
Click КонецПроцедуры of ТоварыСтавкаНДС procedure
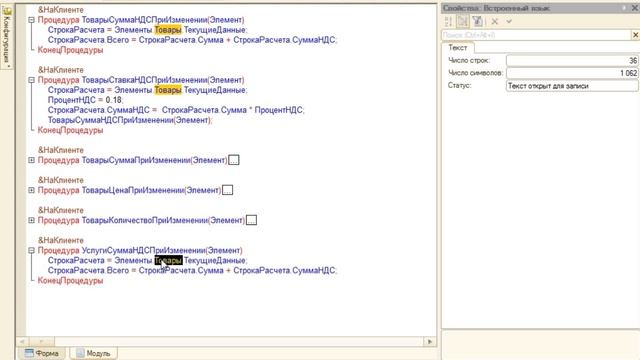point(70,130)
